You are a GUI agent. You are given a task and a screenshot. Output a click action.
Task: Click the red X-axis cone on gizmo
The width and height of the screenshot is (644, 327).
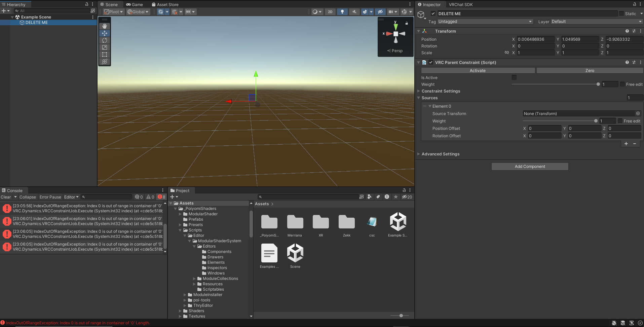click(389, 34)
